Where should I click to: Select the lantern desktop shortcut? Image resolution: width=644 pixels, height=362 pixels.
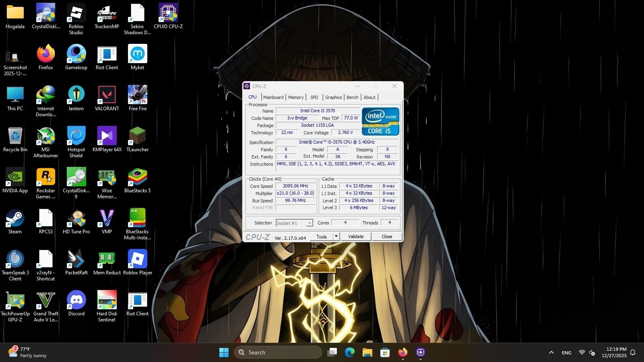coord(76,98)
